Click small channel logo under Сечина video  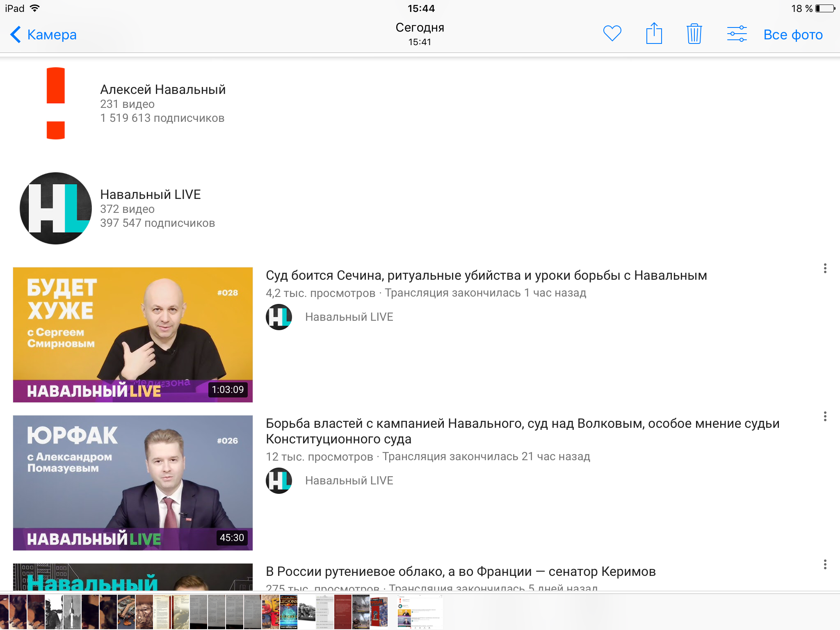pyautogui.click(x=279, y=317)
